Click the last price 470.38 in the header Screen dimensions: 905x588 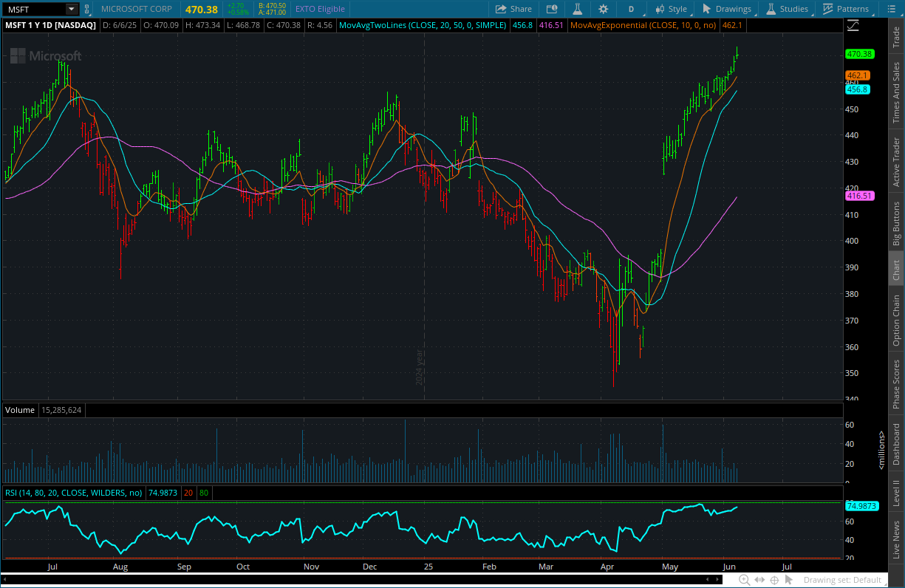pos(202,10)
